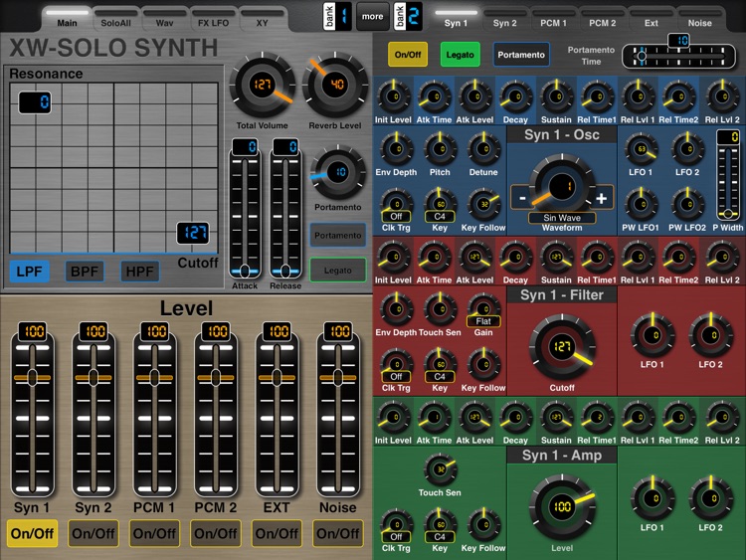
Task: Click the PW LFO2 knob
Action: pos(687,205)
